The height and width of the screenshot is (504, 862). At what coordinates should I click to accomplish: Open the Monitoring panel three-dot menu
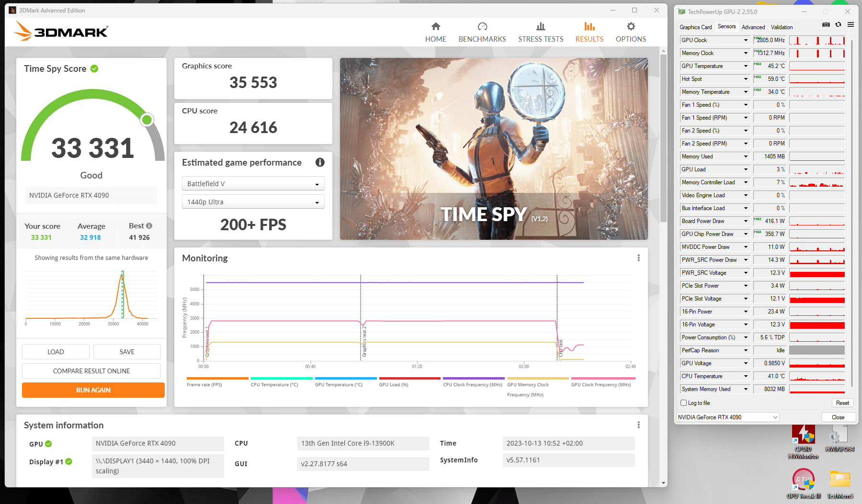[x=638, y=258]
